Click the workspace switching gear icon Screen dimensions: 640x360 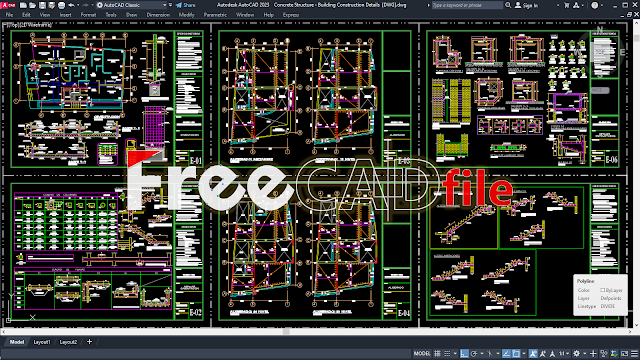click(x=576, y=354)
